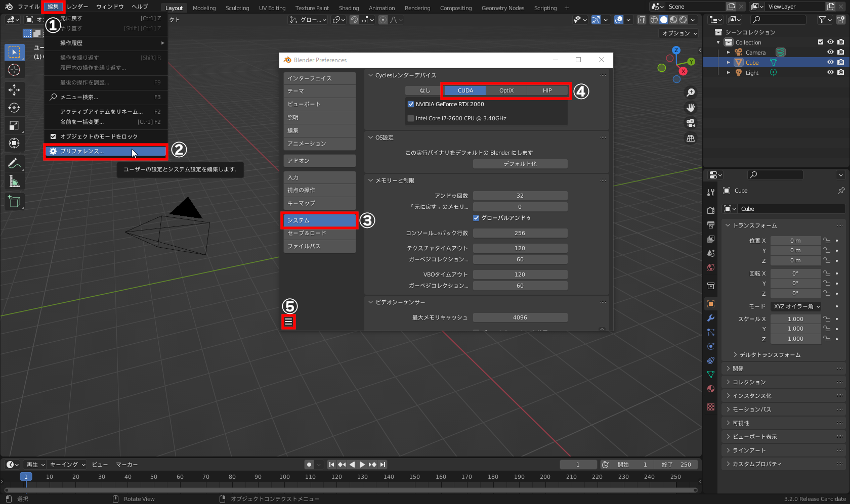Open the viewport Options dropdown

coord(679,33)
